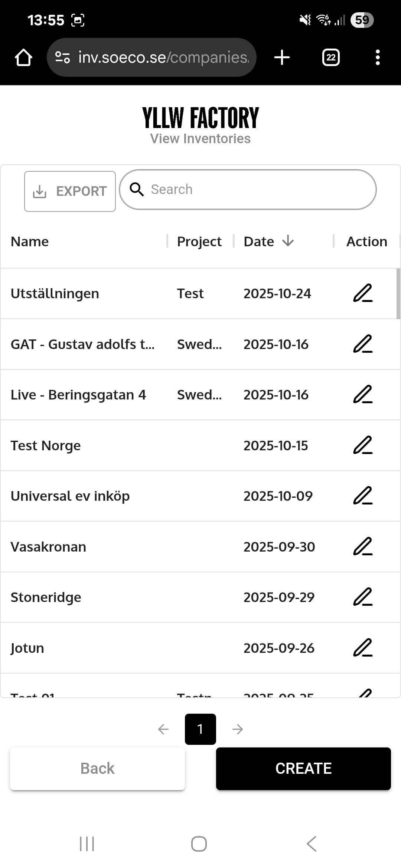Click the Back button
This screenshot has height=868, width=401.
pyautogui.click(x=97, y=769)
